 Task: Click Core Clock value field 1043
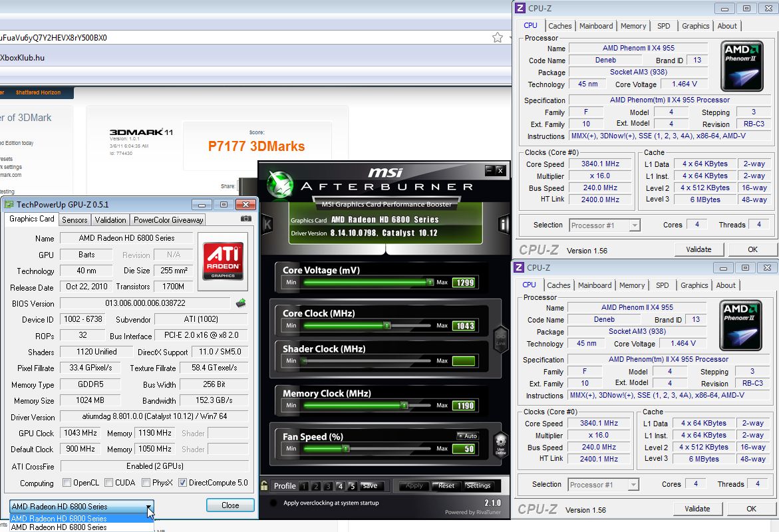465,326
